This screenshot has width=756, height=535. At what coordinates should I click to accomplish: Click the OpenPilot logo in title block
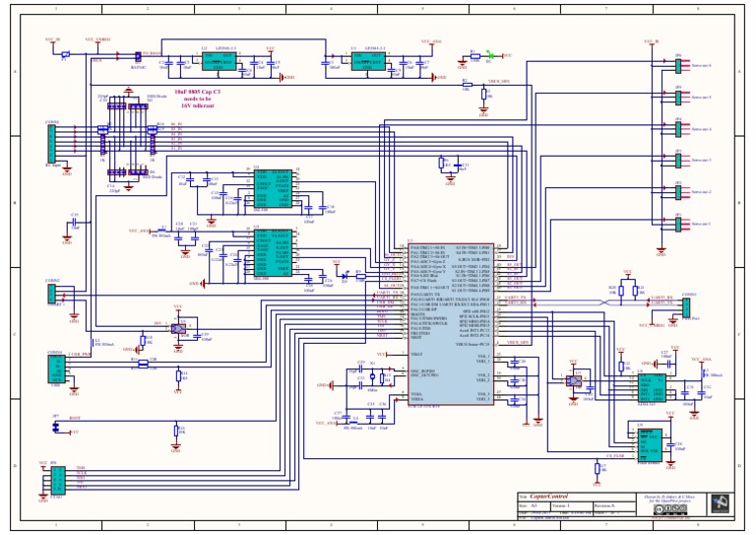[x=721, y=504]
